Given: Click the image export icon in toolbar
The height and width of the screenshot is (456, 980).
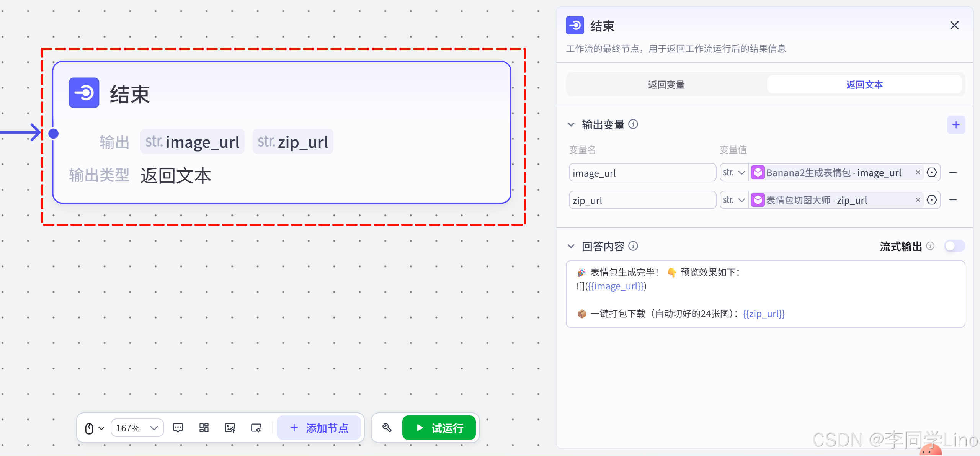Looking at the screenshot, I should pos(230,428).
